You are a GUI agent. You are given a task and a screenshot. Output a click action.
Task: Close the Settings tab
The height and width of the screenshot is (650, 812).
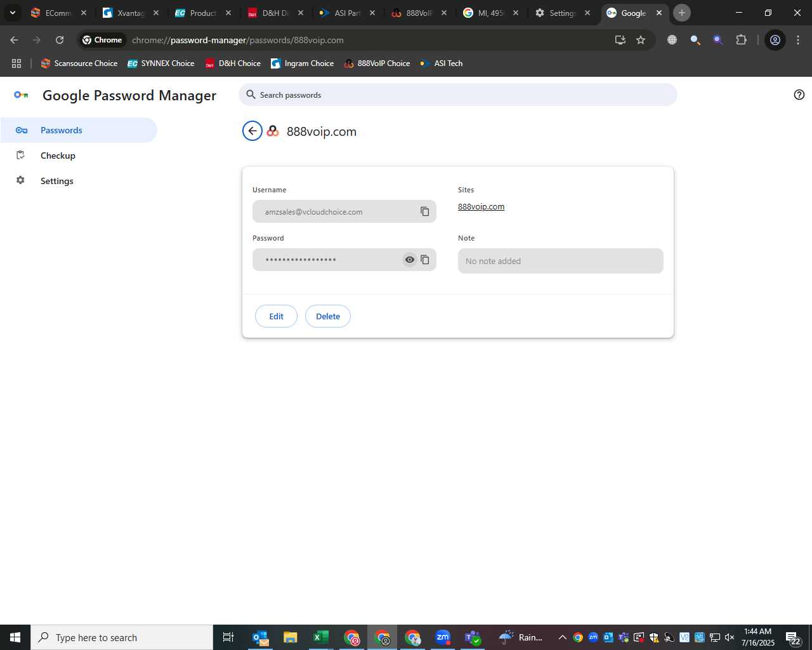(587, 13)
